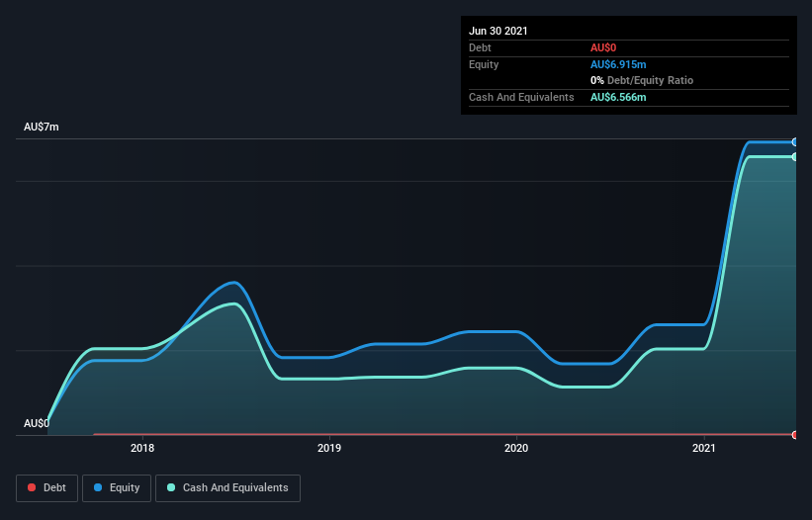This screenshot has height=520, width=812.
Task: Toggle the Debt series in the legend
Action: (x=46, y=488)
